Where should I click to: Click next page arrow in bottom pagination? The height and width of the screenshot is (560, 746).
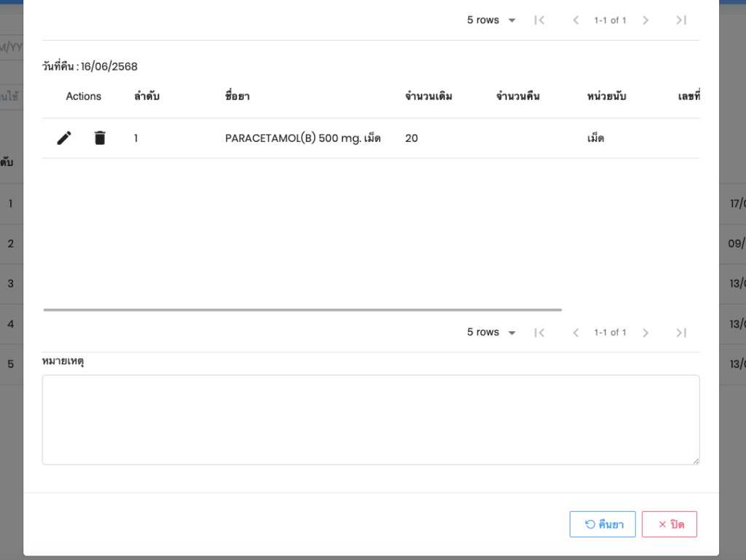[645, 333]
